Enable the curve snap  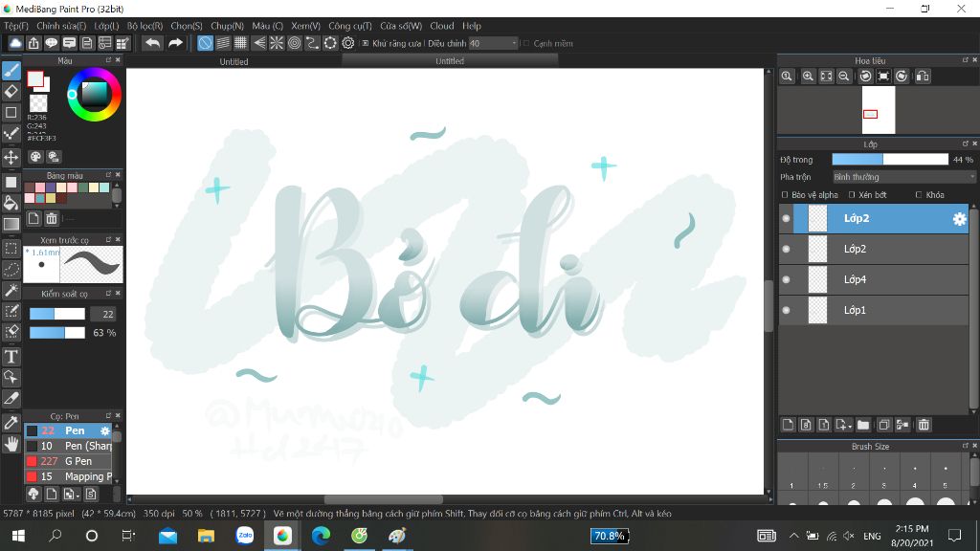tap(312, 43)
